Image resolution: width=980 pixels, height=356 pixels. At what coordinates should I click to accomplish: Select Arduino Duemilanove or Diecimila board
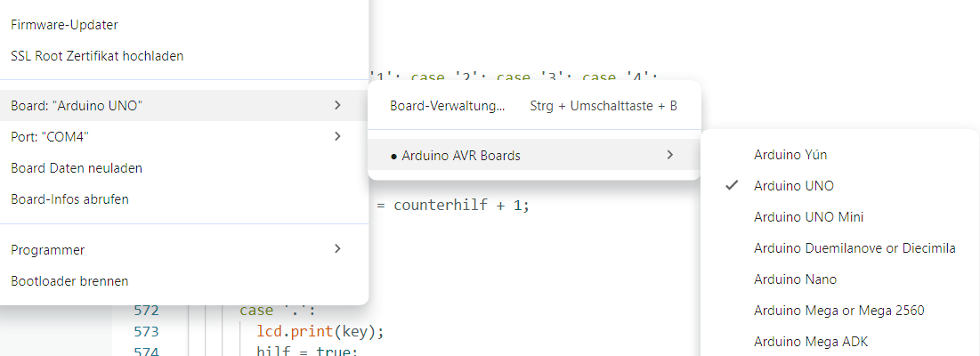(x=840, y=248)
